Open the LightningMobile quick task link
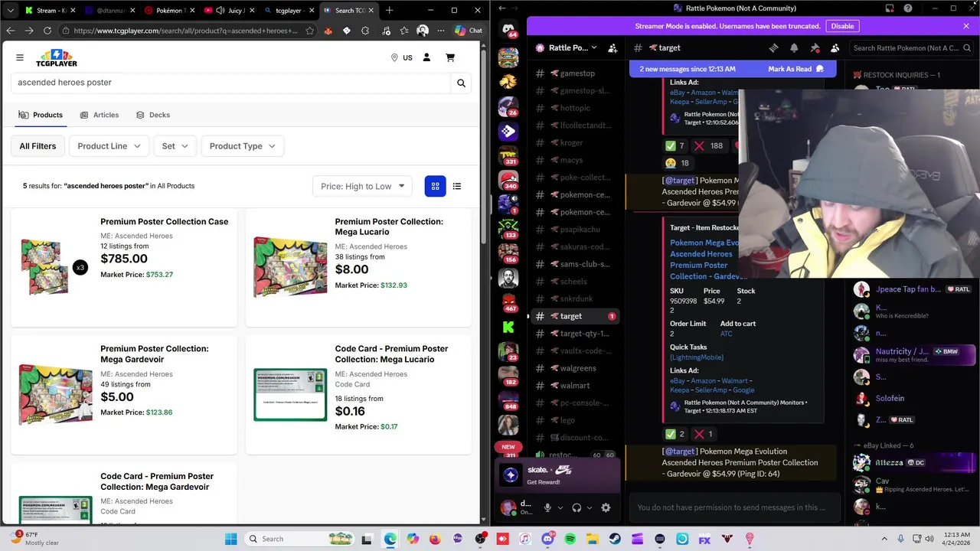The height and width of the screenshot is (551, 980). click(697, 357)
